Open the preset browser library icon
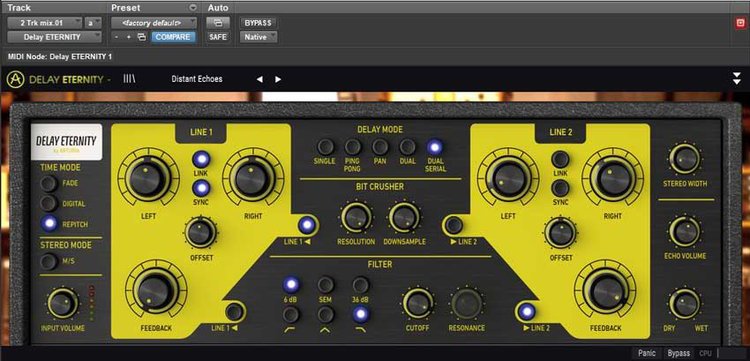 [129, 79]
